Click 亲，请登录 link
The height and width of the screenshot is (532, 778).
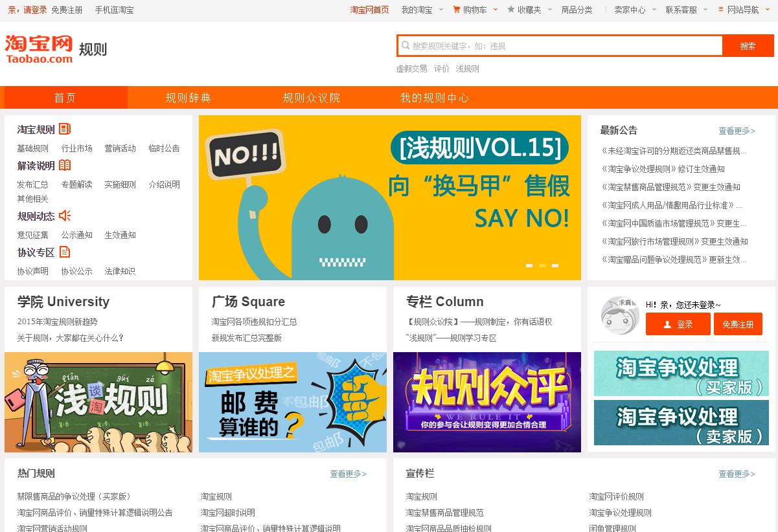click(27, 10)
